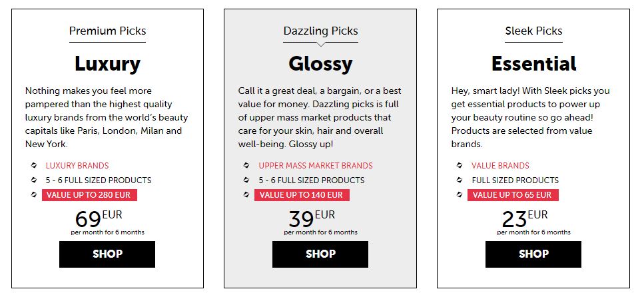Click the red VALUE UP TO 140 EUR badge
Screen dimensions: 644x301
[x=302, y=195]
